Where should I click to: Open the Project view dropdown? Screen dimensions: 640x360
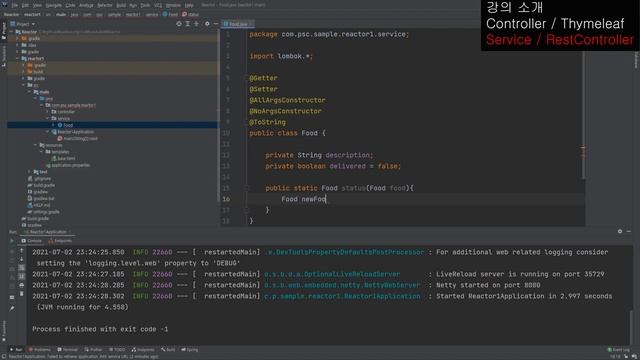23,24
